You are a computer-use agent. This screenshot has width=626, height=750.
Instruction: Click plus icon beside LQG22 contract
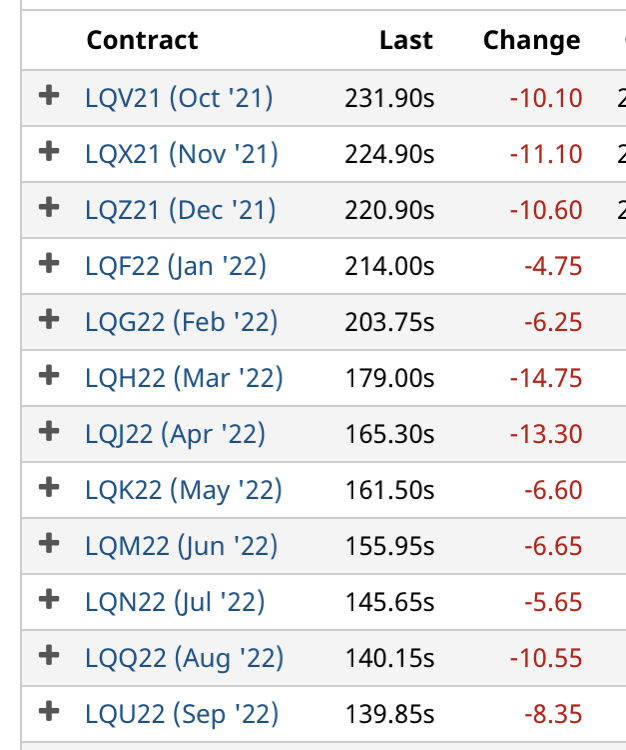tap(49, 319)
